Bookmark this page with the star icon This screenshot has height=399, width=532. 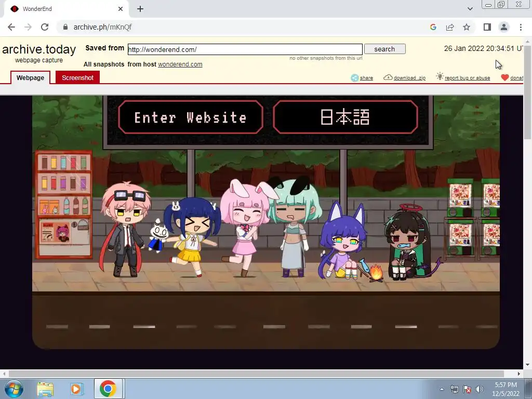pyautogui.click(x=467, y=27)
